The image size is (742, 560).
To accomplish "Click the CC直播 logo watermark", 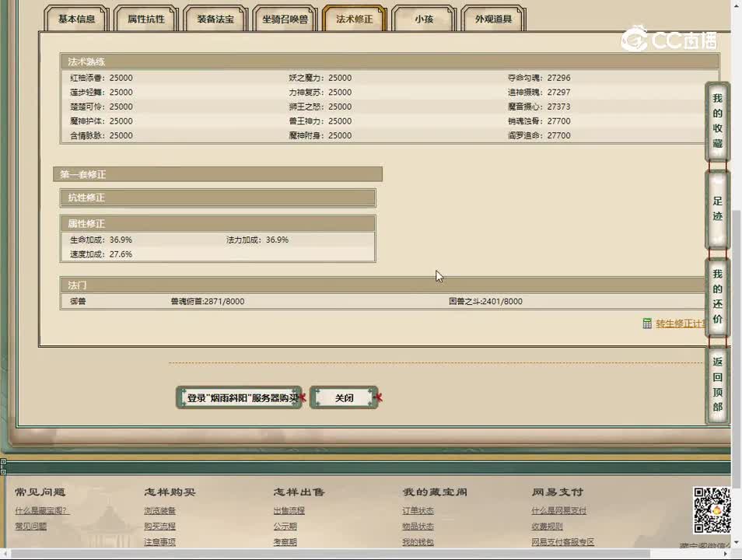I will 669,39.
